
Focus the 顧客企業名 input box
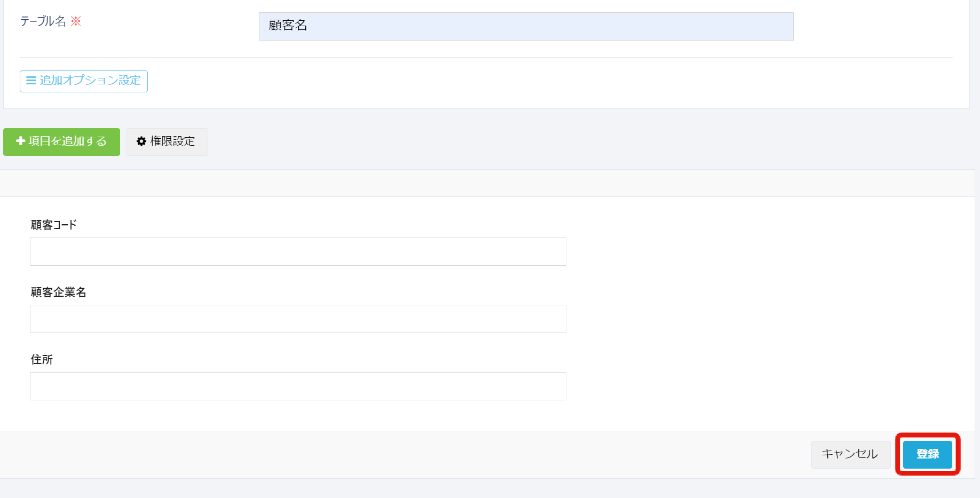pyautogui.click(x=297, y=319)
